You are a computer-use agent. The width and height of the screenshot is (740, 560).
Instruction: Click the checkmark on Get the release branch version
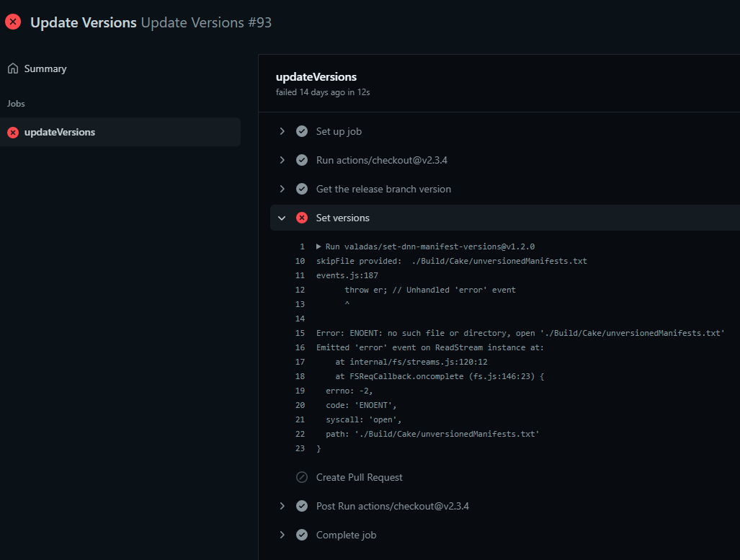(301, 189)
